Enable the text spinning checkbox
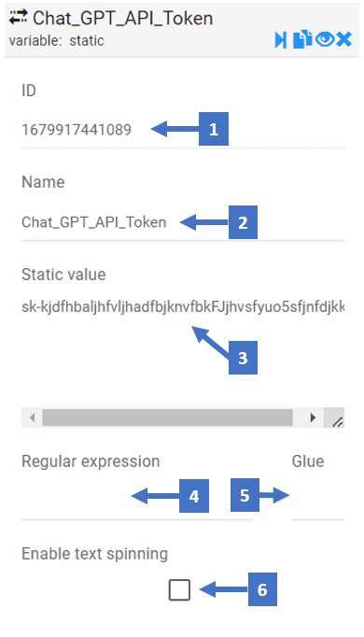The width and height of the screenshot is (364, 637). click(x=179, y=590)
